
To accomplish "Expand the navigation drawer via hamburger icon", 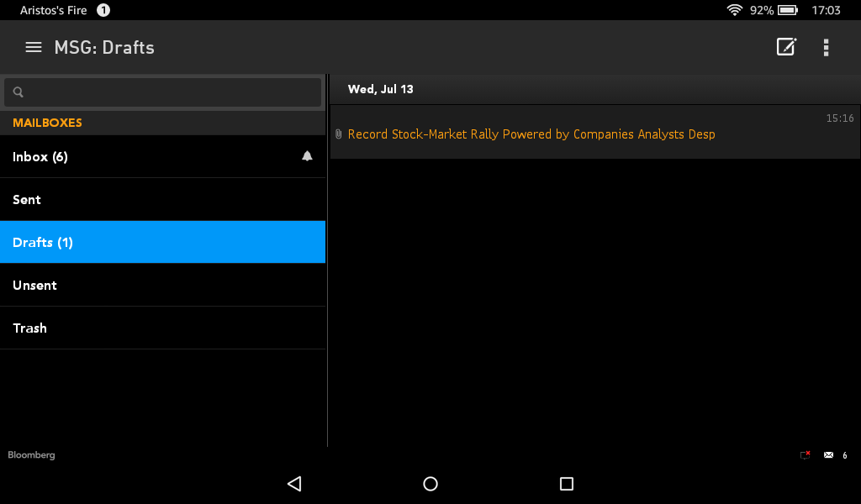I will click(33, 47).
